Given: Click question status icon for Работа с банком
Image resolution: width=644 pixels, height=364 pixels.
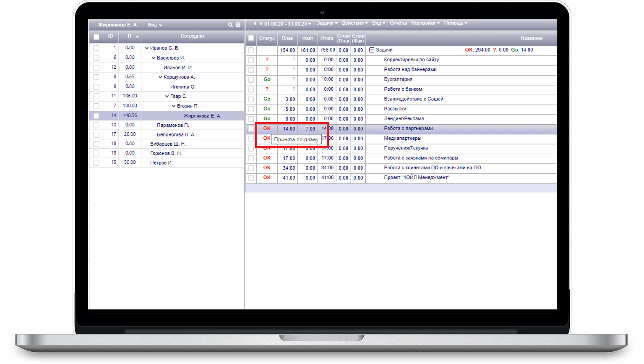Looking at the screenshot, I should tap(267, 89).
